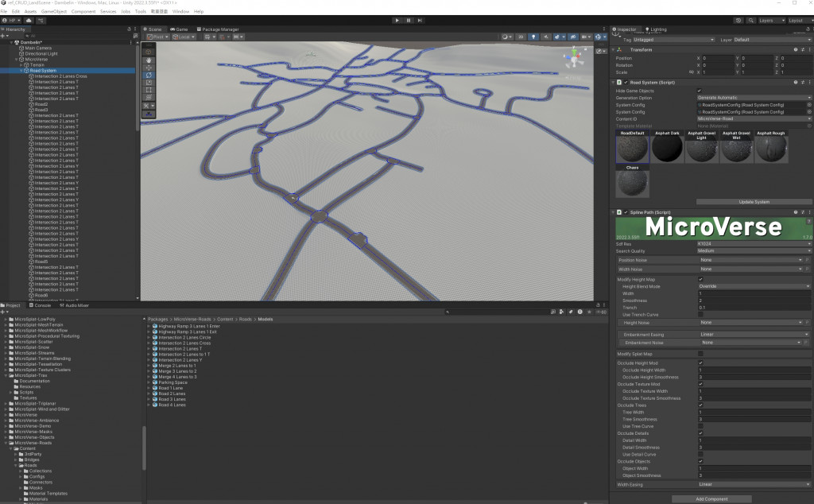Select the Rotate tool in Scene view
This screenshot has width=814, height=504.
click(149, 75)
